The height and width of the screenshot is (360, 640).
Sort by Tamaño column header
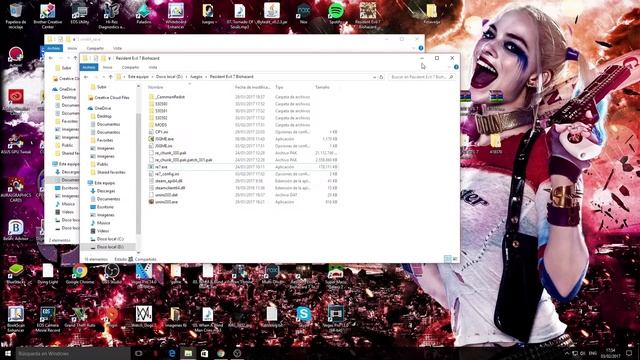(322, 87)
